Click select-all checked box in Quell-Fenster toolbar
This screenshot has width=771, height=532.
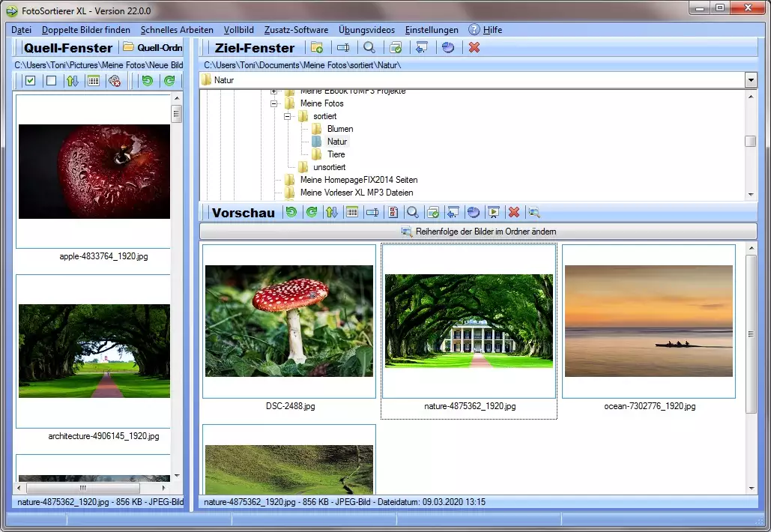(x=31, y=81)
